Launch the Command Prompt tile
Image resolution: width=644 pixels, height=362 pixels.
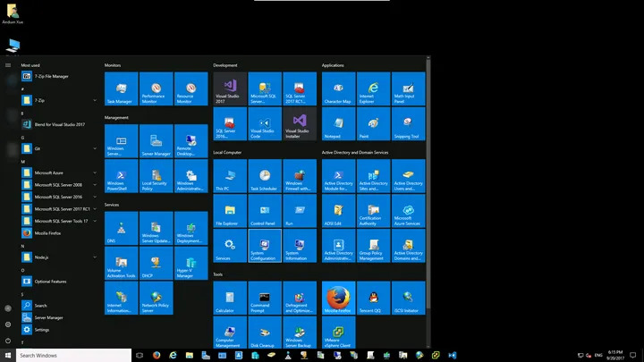pyautogui.click(x=265, y=298)
